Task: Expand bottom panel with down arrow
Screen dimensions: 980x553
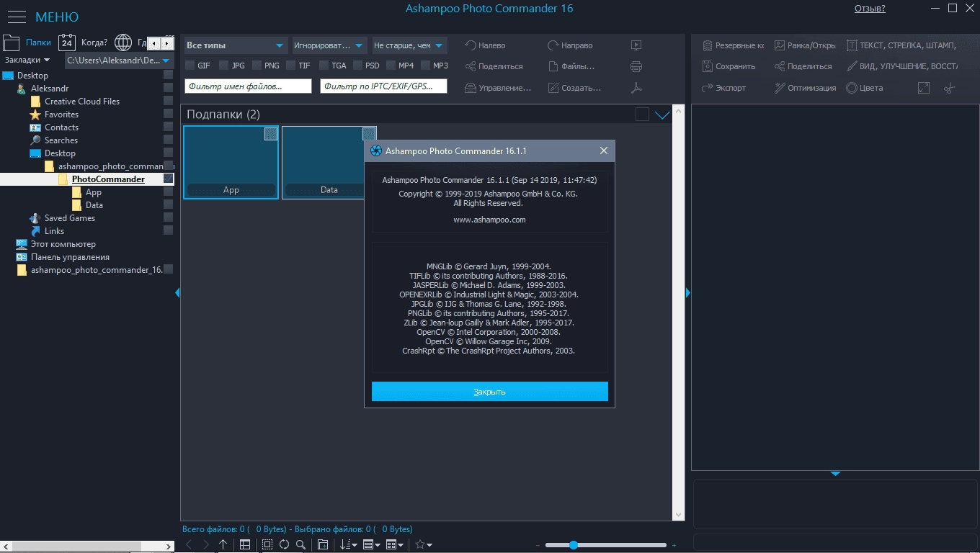Action: [835, 474]
